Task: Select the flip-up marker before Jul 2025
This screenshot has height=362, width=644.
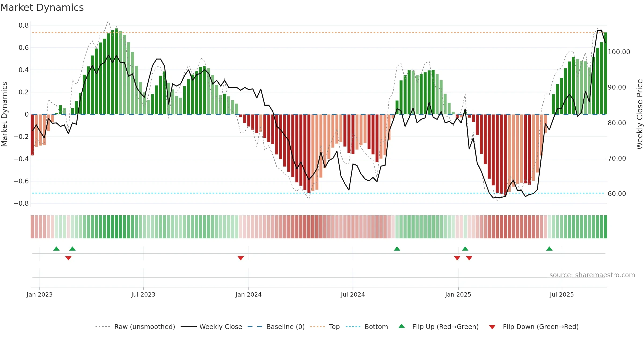Action: tap(549, 249)
